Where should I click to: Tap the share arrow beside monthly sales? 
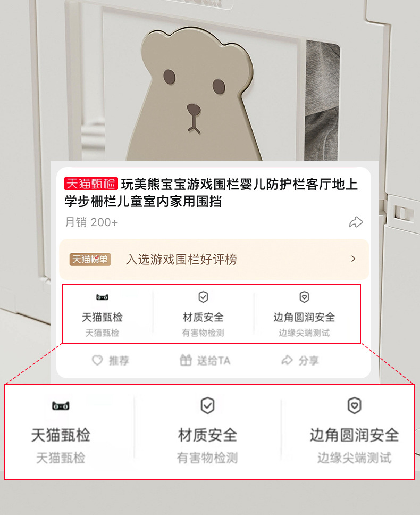356,222
